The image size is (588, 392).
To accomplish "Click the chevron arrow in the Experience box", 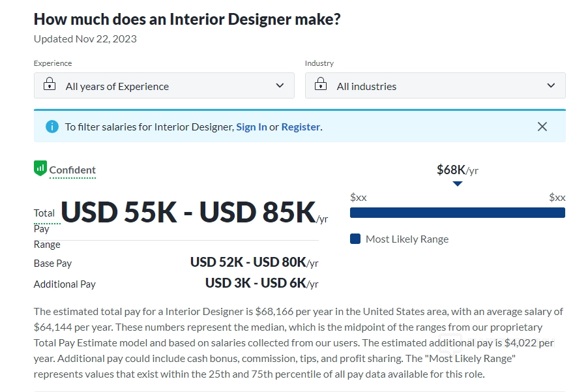I will (280, 85).
